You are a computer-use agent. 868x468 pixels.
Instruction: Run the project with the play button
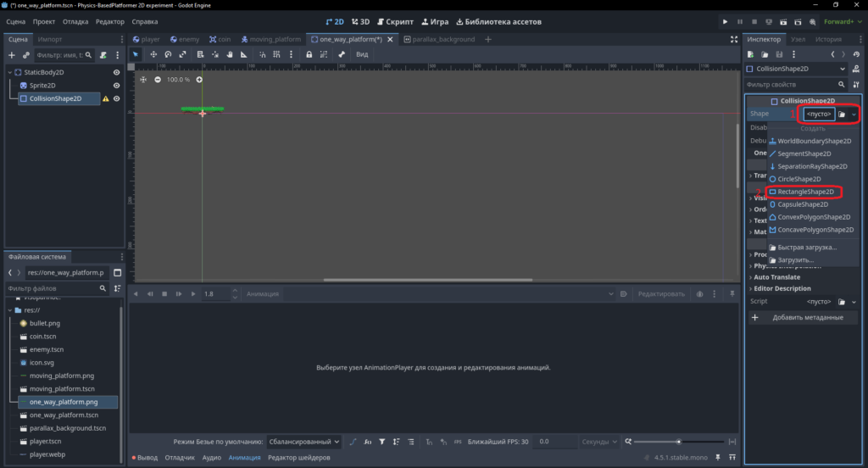tap(726, 21)
